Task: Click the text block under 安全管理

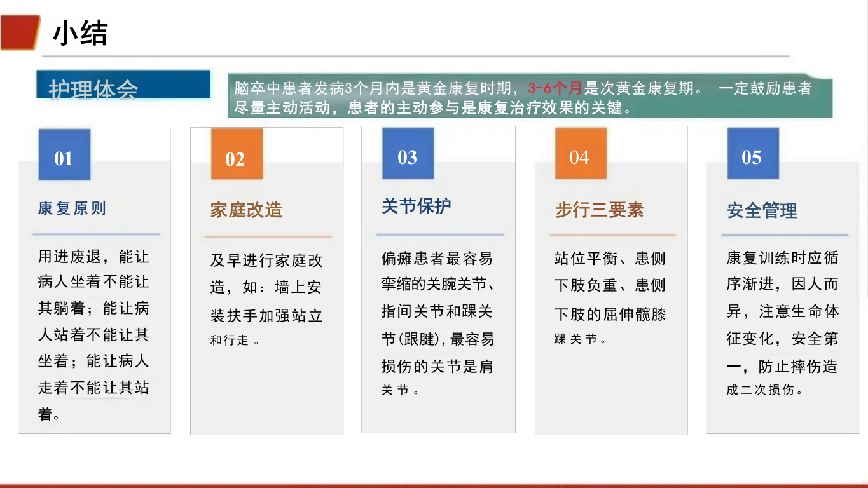Action: (782, 324)
